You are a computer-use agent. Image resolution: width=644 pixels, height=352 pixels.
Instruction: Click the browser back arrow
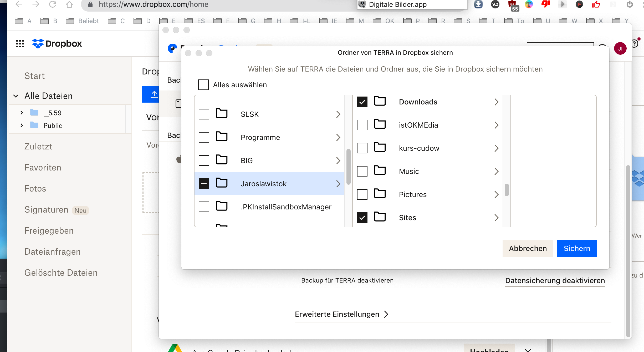[x=19, y=4]
